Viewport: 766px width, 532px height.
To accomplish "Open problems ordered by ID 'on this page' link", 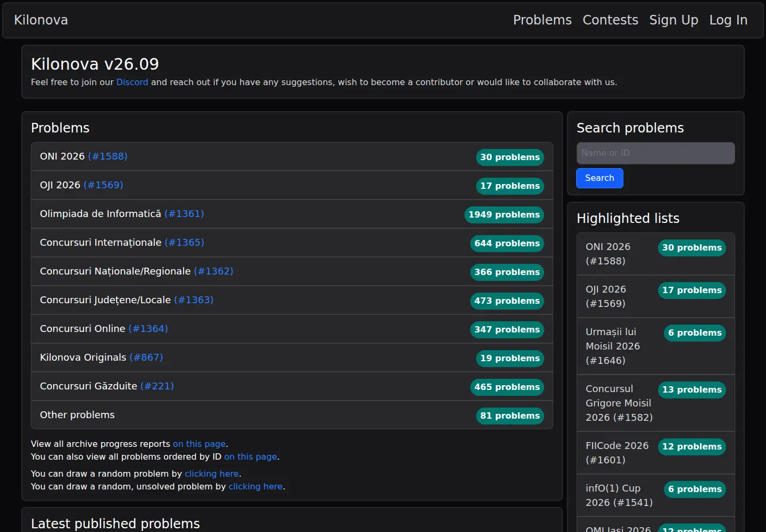I will click(251, 457).
